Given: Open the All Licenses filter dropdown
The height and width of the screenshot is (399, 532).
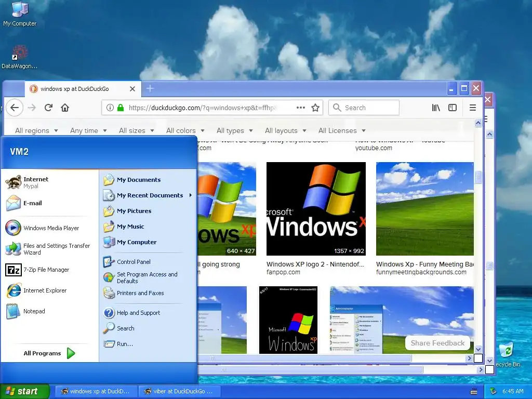Looking at the screenshot, I should point(342,130).
